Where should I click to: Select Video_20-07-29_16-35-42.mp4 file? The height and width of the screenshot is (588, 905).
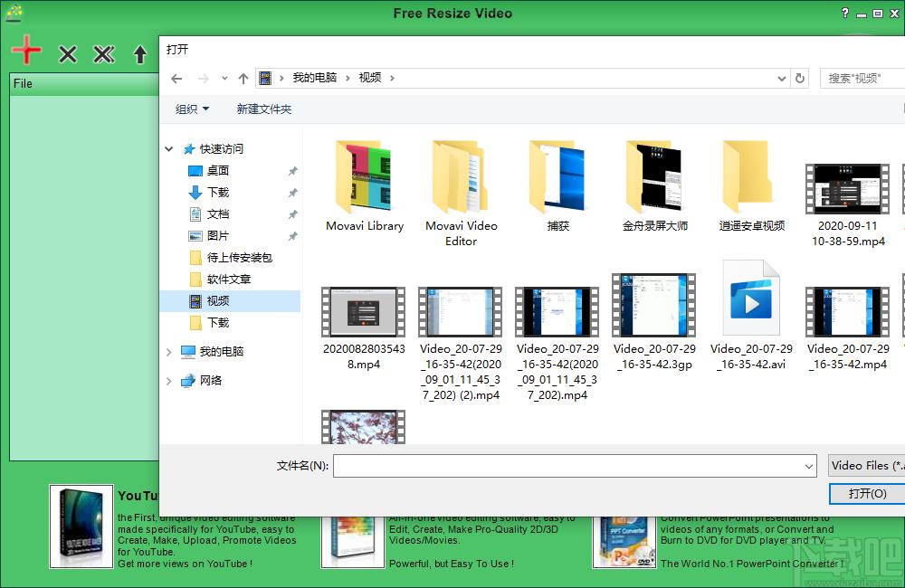click(848, 327)
